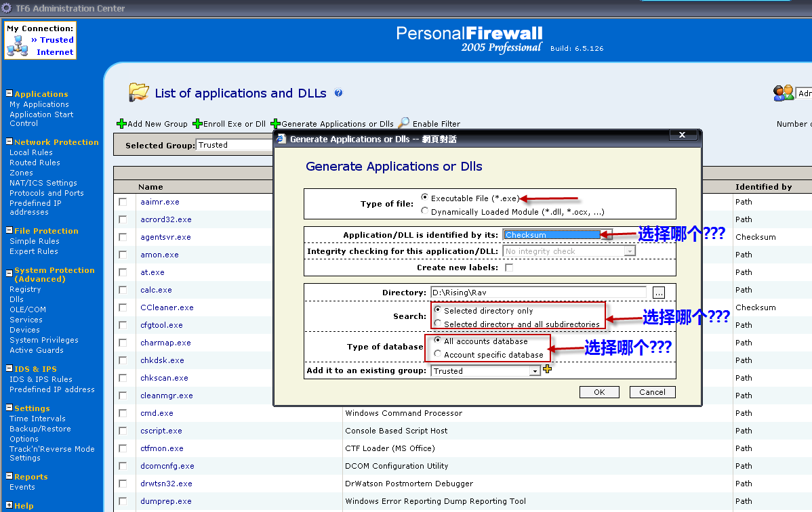812x512 pixels.
Task: Check the box for aaimr.exe row
Action: pos(123,202)
